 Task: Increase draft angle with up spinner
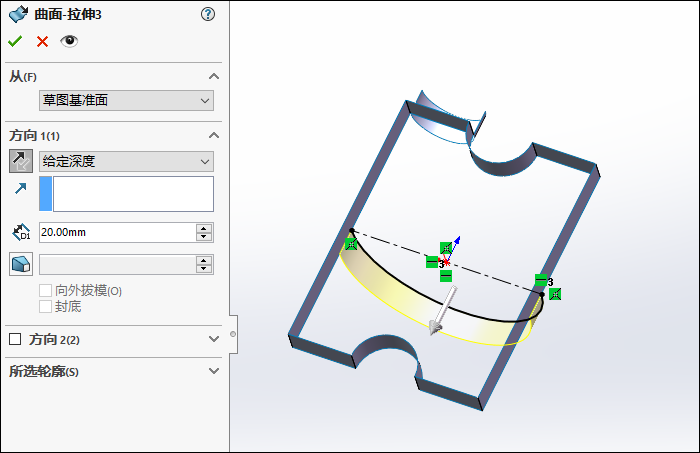pos(204,260)
